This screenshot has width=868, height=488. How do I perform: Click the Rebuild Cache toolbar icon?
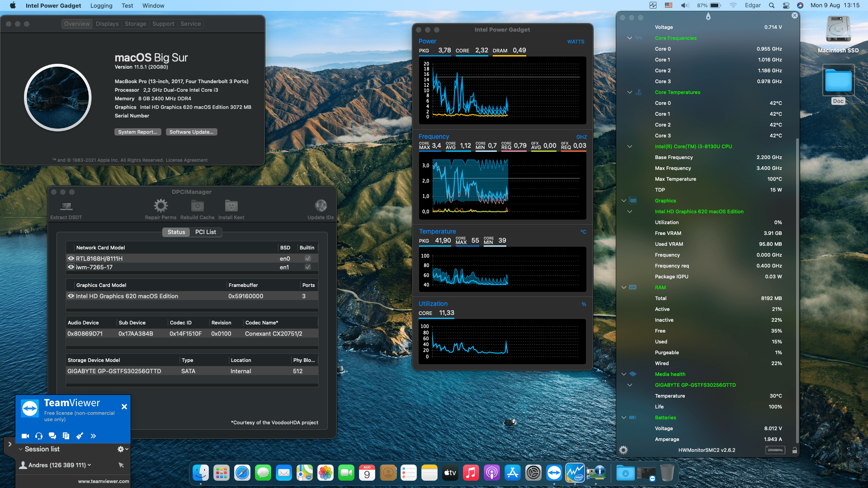pyautogui.click(x=197, y=206)
